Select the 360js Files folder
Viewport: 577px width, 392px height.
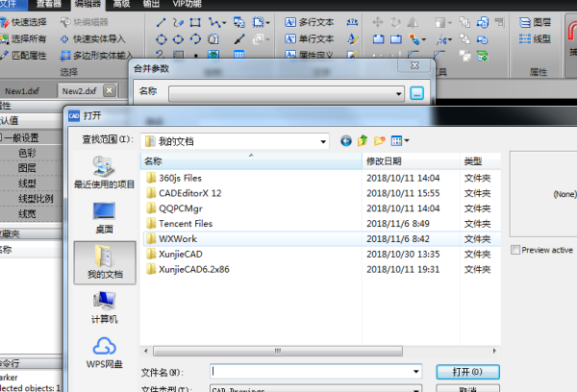[x=181, y=179]
